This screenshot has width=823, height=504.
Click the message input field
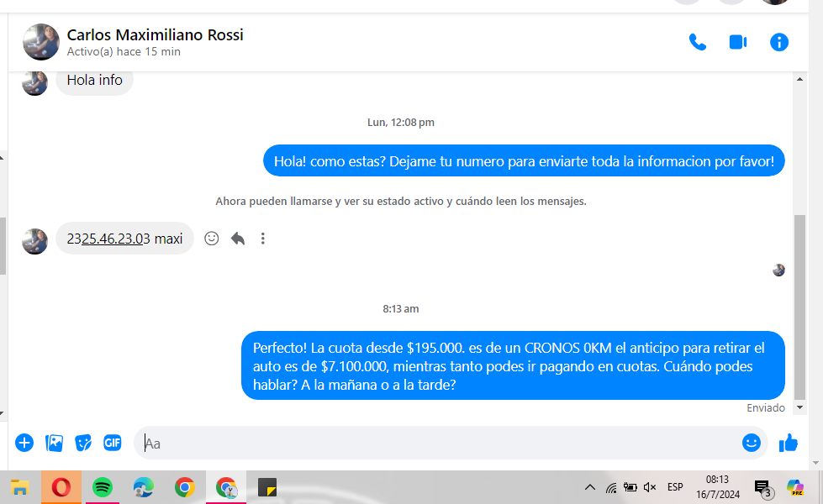(437, 443)
